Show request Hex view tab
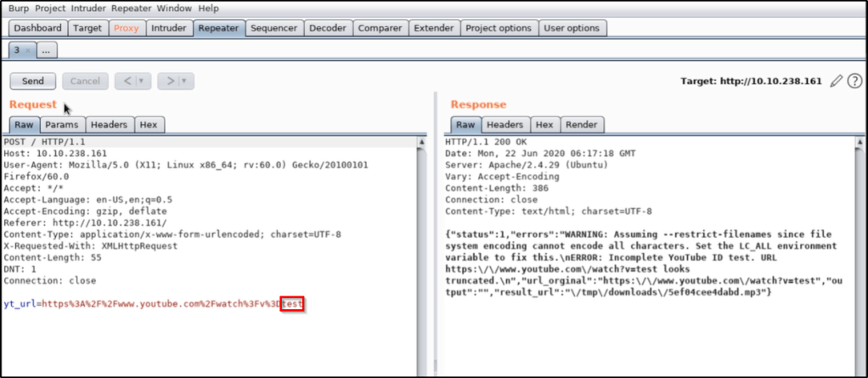The image size is (868, 378). (148, 125)
